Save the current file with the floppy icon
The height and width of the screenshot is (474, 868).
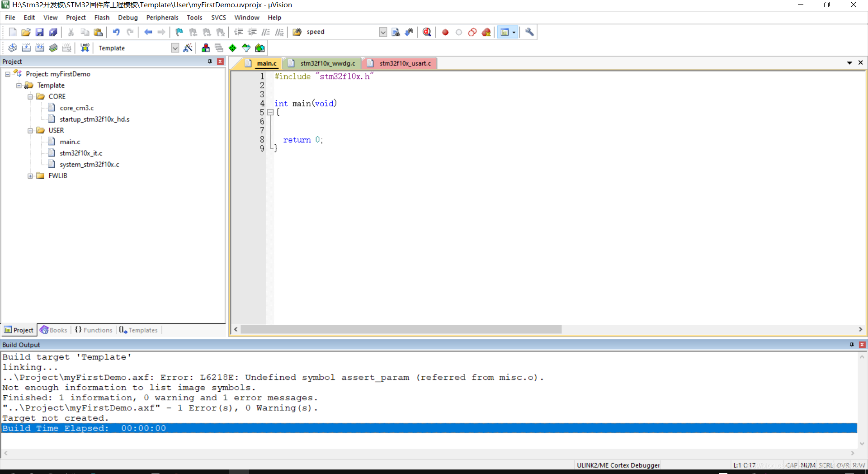click(39, 32)
